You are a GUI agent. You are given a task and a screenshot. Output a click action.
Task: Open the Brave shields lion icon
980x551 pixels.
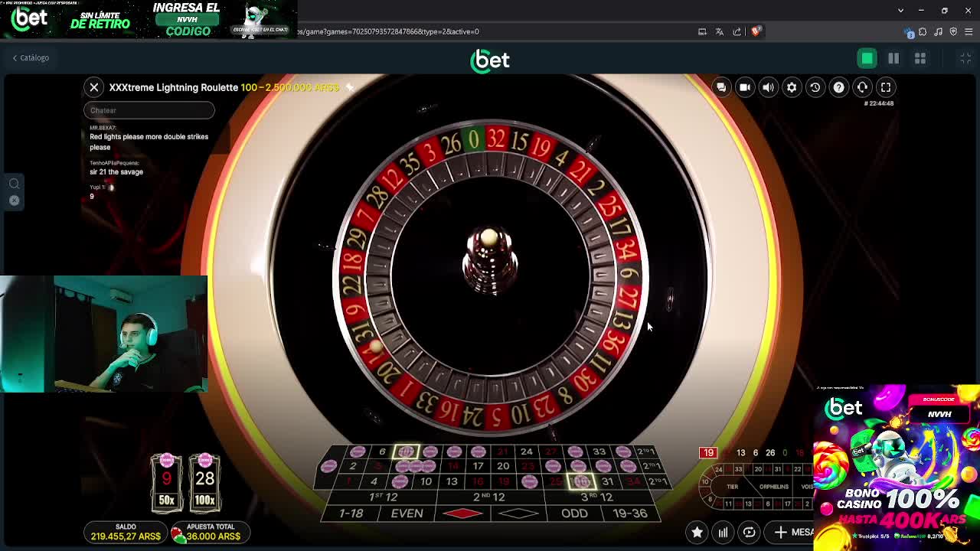756,31
